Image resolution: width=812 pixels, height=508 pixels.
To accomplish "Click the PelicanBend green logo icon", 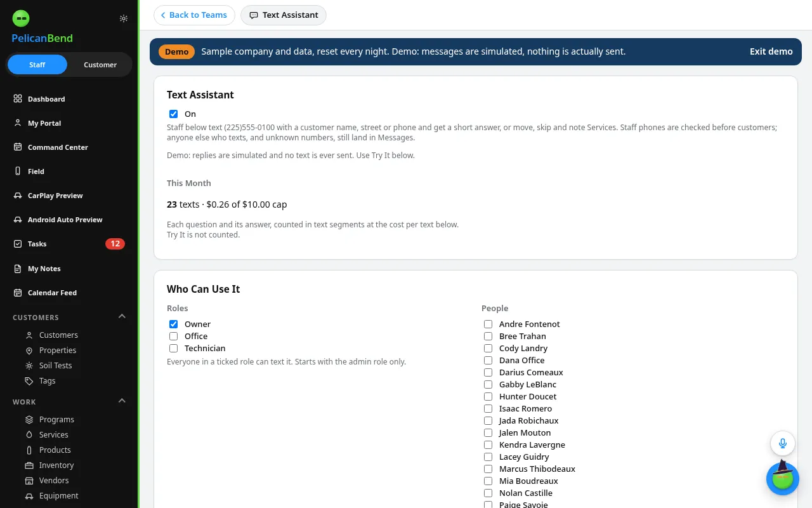I will pyautogui.click(x=21, y=18).
